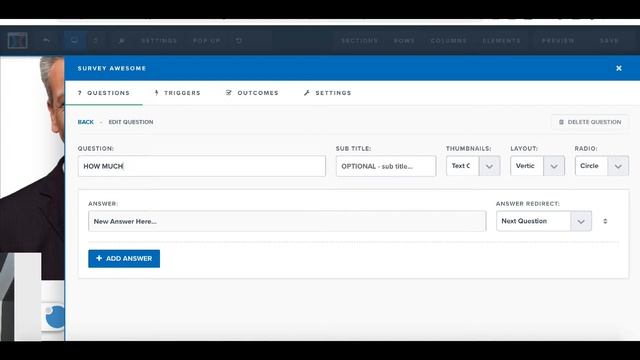Open ROWS in the top toolbar
This screenshot has width=640, height=360.
click(x=404, y=40)
